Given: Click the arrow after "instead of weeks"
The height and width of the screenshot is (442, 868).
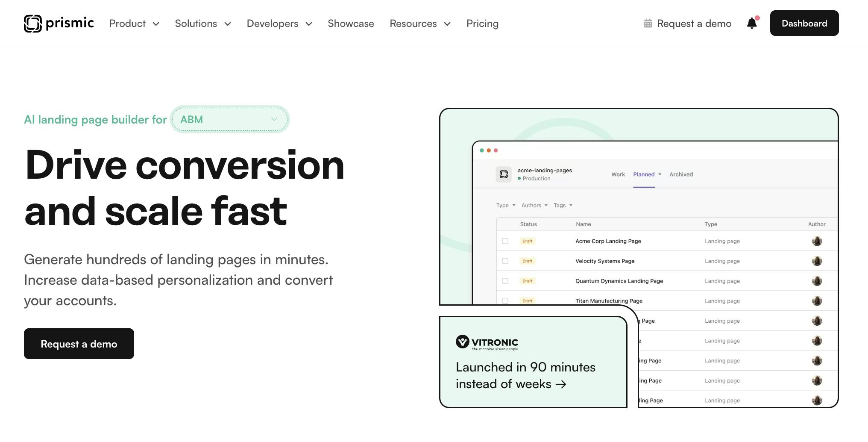Looking at the screenshot, I should [561, 384].
